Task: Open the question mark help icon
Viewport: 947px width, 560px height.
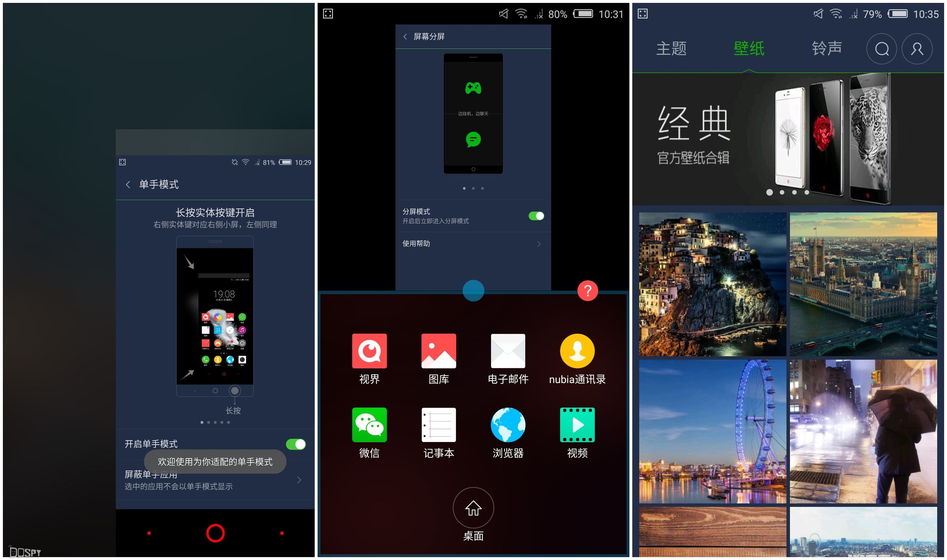Action: click(585, 291)
